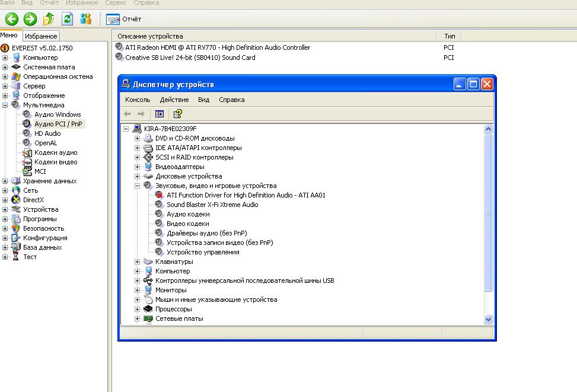
Task: Click the console tree show/hide toolbar icon
Action: [160, 114]
